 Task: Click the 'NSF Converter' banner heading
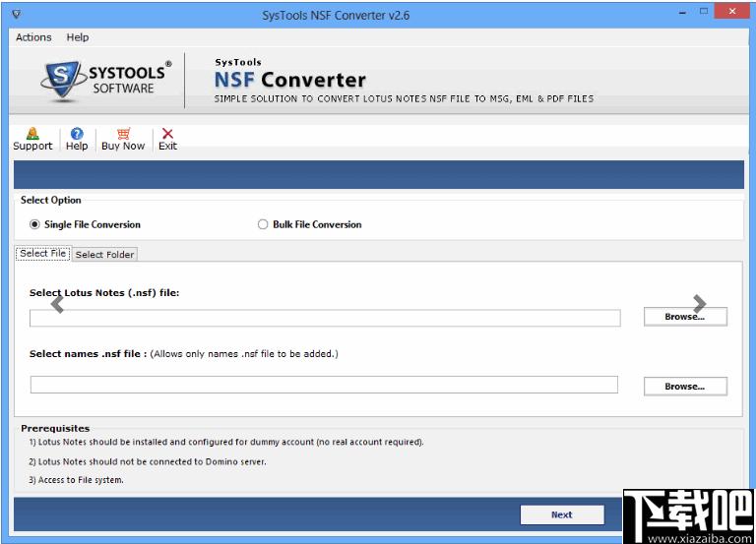pyautogui.click(x=289, y=80)
